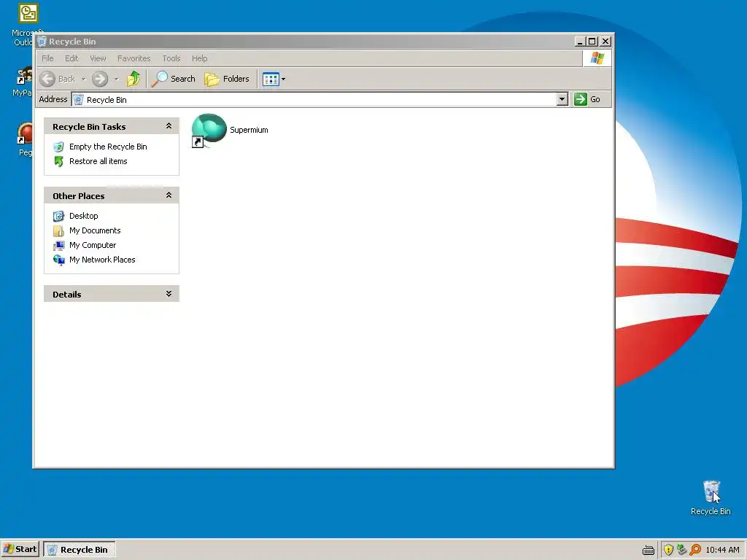
Task: Minimize the Recycle Bin window
Action: pos(580,42)
